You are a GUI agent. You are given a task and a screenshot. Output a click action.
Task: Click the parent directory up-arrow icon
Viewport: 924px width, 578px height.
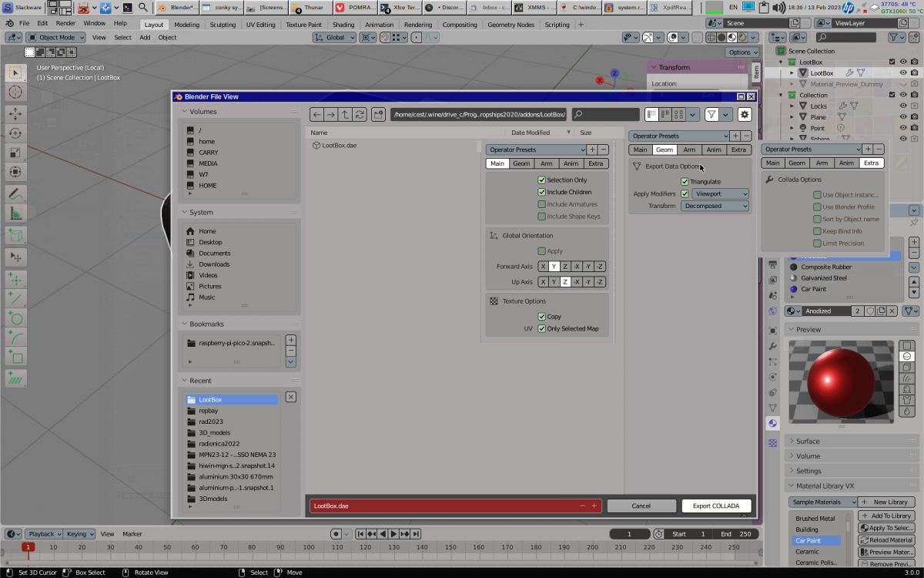[345, 115]
